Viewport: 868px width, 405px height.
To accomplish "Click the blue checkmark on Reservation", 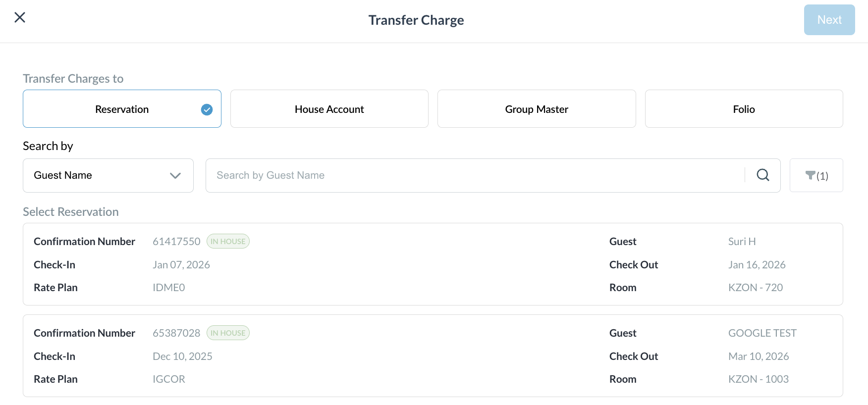I will [207, 109].
